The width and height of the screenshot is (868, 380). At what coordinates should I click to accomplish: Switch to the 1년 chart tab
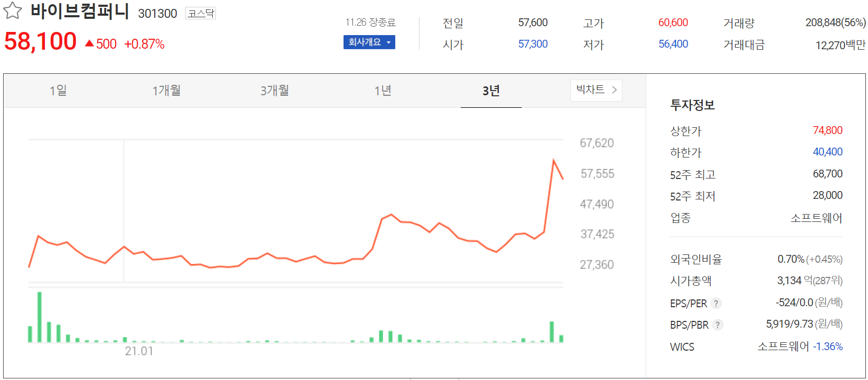click(x=383, y=91)
